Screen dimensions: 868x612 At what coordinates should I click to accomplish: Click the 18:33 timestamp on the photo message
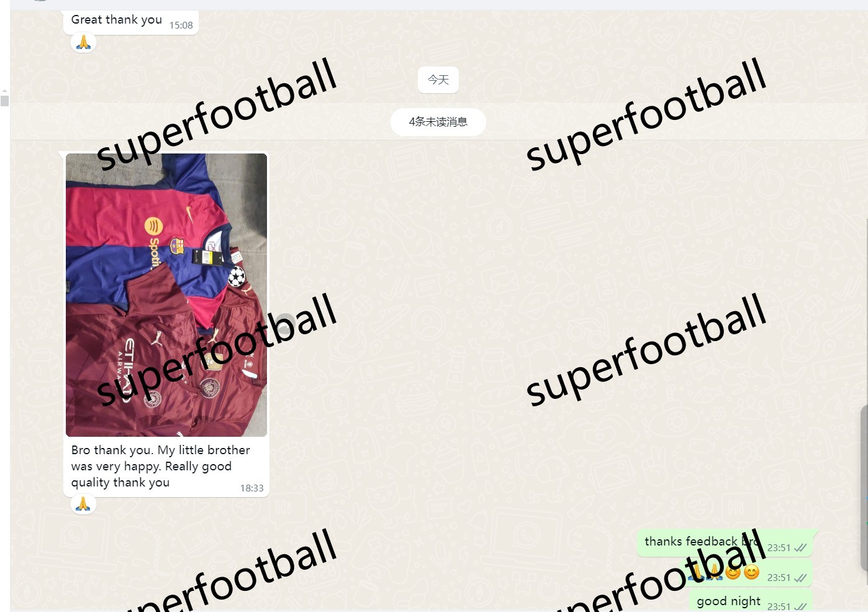(252, 488)
